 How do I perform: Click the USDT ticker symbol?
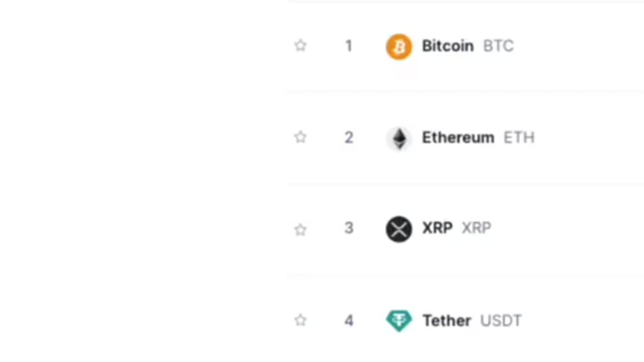coord(501,320)
